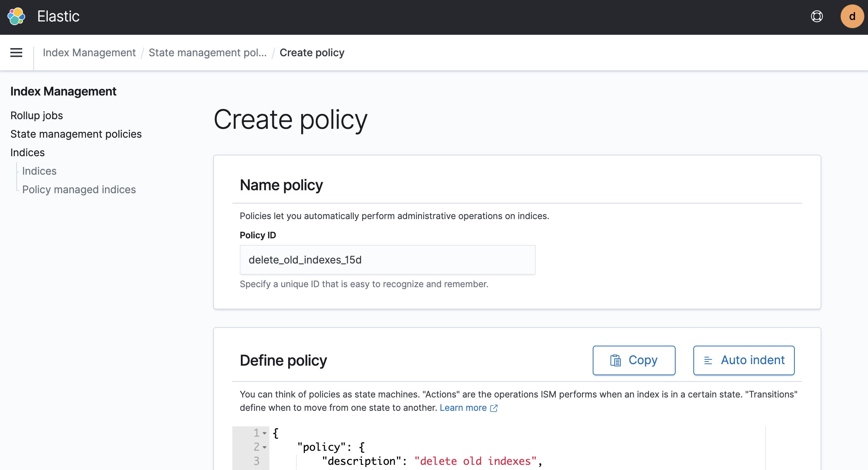Follow the Learn more link

point(463,408)
